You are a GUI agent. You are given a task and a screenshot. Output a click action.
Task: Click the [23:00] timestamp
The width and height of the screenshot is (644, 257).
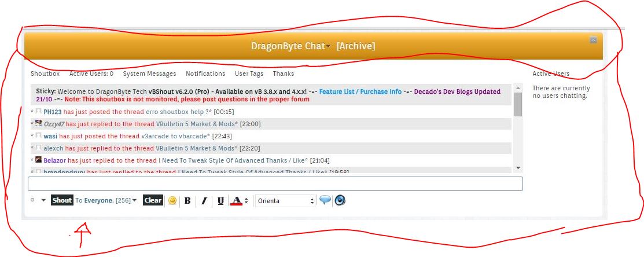[x=250, y=124]
